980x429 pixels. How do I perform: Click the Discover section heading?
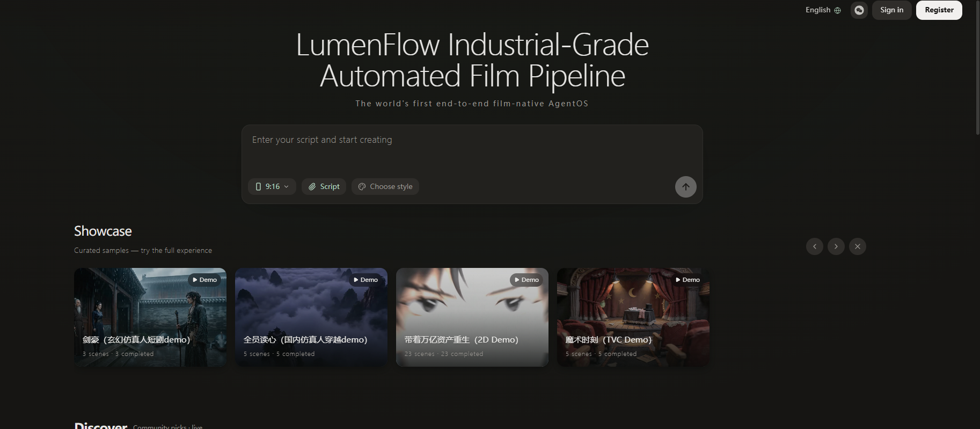point(101,426)
